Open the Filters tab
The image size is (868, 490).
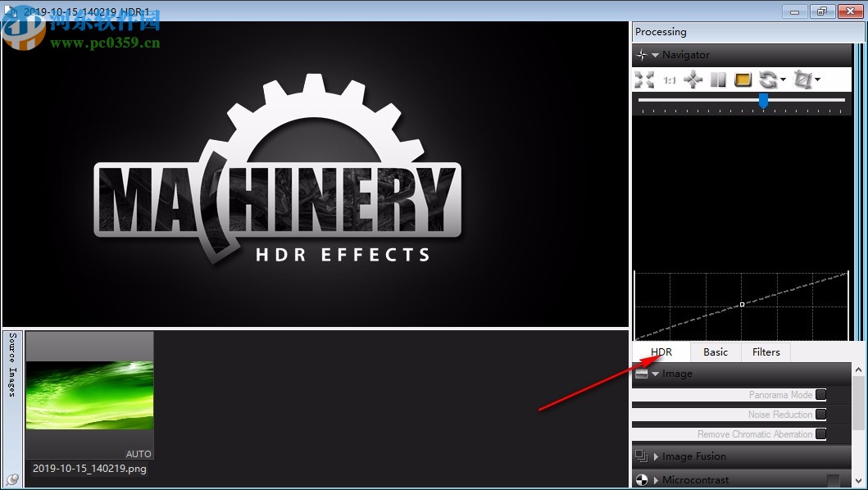pos(766,352)
